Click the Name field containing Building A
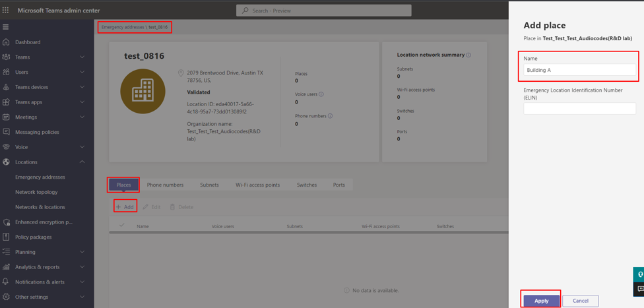Viewport: 644px width, 308px height. [579, 70]
